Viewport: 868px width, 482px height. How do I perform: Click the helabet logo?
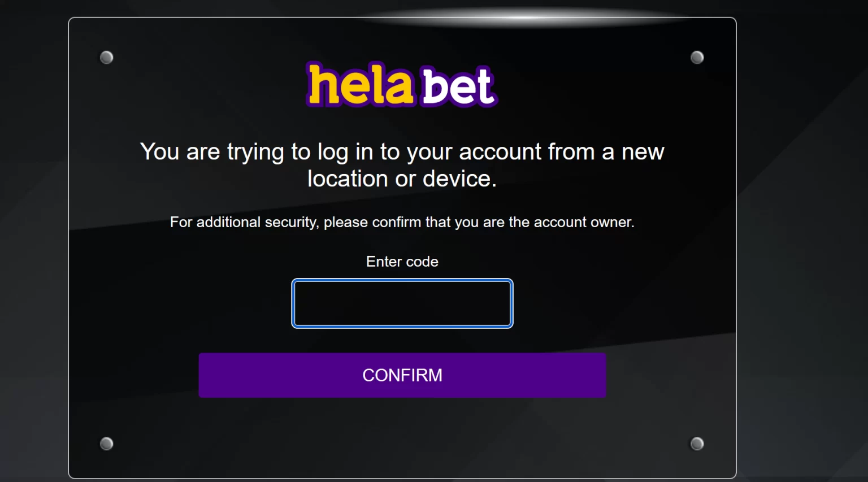tap(402, 85)
